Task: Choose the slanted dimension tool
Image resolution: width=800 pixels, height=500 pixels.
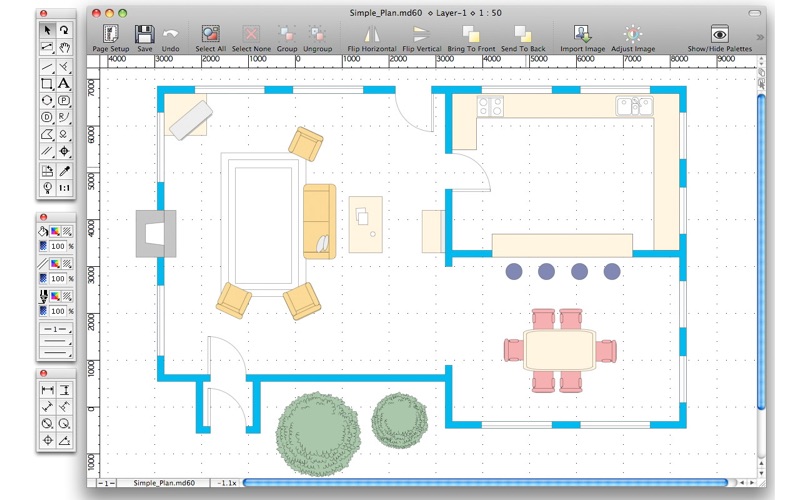Action: click(47, 407)
